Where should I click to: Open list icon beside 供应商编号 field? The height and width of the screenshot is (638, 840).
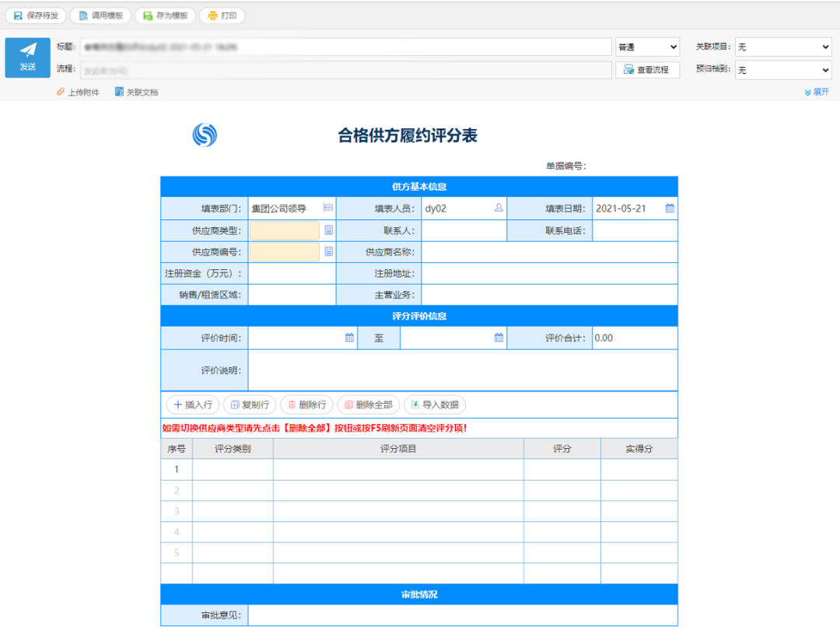tap(328, 252)
